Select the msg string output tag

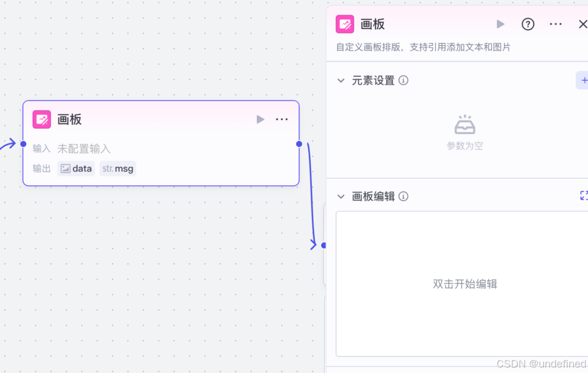point(118,169)
